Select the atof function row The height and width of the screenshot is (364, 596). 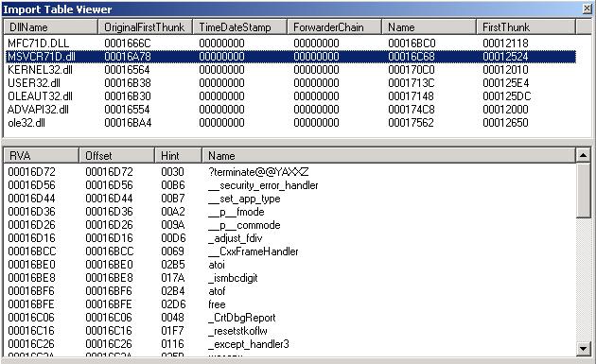pyautogui.click(x=290, y=291)
